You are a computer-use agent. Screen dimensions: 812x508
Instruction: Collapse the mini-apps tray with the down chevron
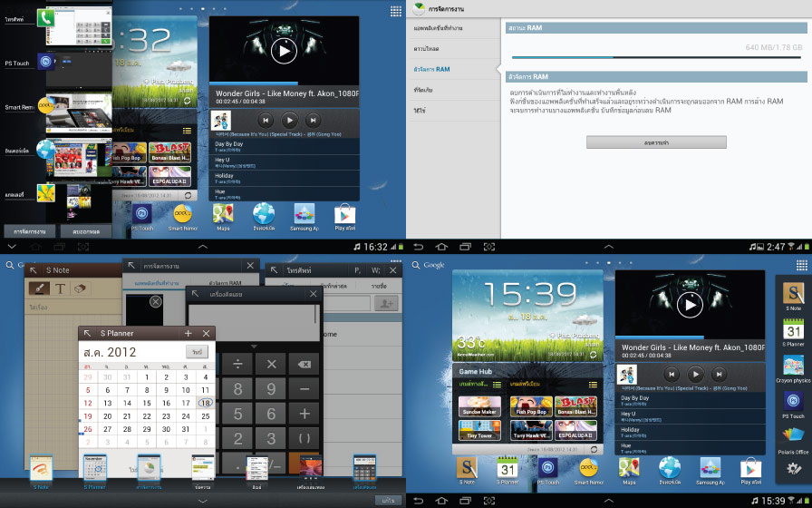(202, 502)
